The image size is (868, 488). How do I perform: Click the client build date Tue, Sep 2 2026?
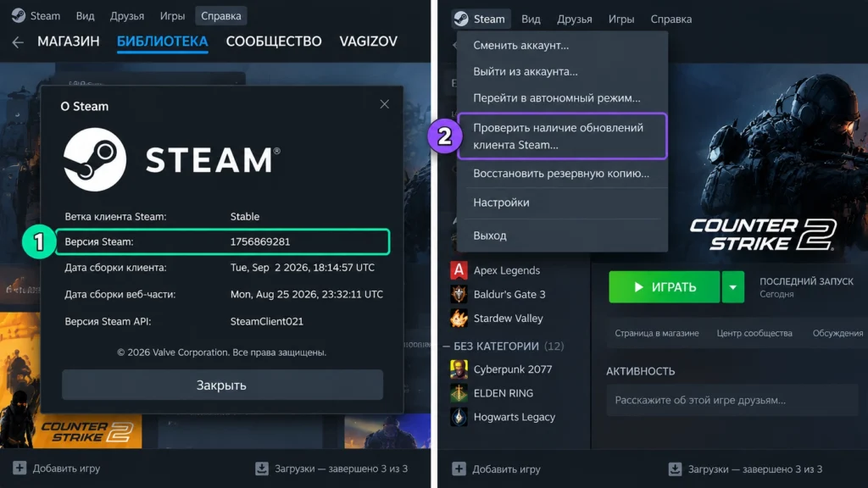tap(303, 267)
